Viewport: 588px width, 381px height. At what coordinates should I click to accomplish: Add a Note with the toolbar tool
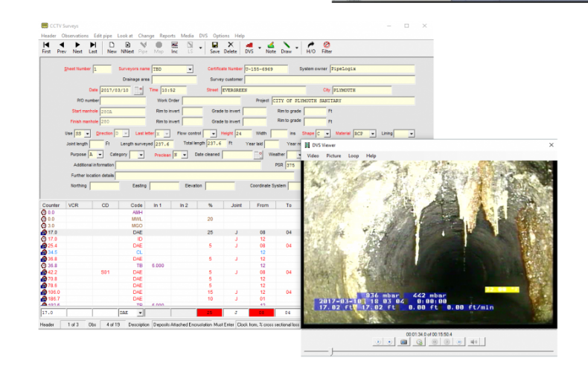(x=271, y=48)
